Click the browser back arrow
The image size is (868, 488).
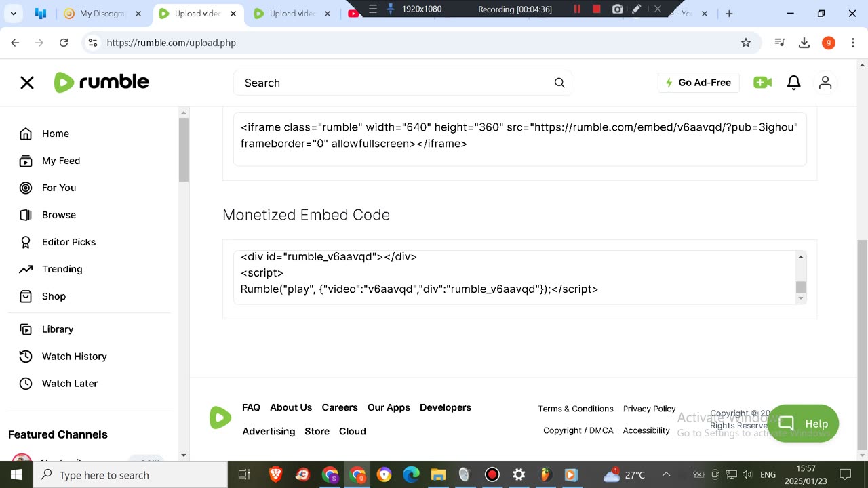[15, 43]
